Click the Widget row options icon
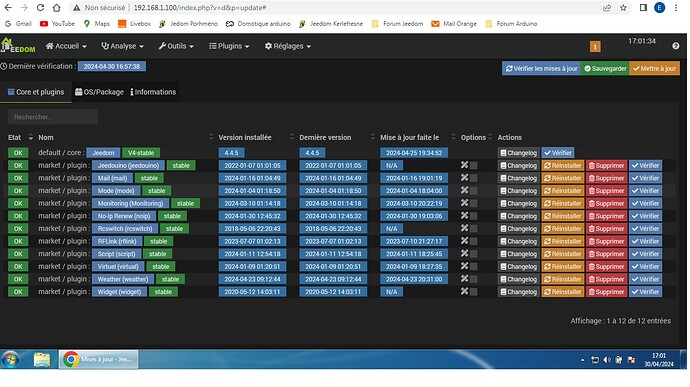The height and width of the screenshot is (387, 690). point(464,291)
